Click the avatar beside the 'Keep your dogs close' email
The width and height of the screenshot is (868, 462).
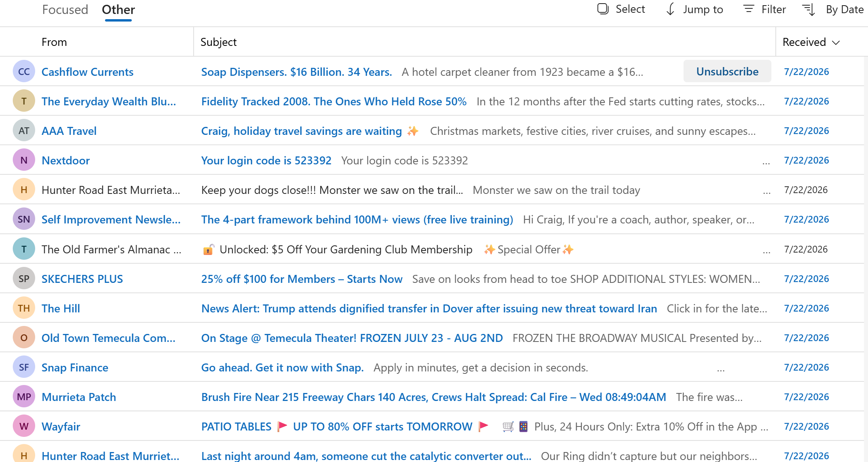(x=24, y=190)
